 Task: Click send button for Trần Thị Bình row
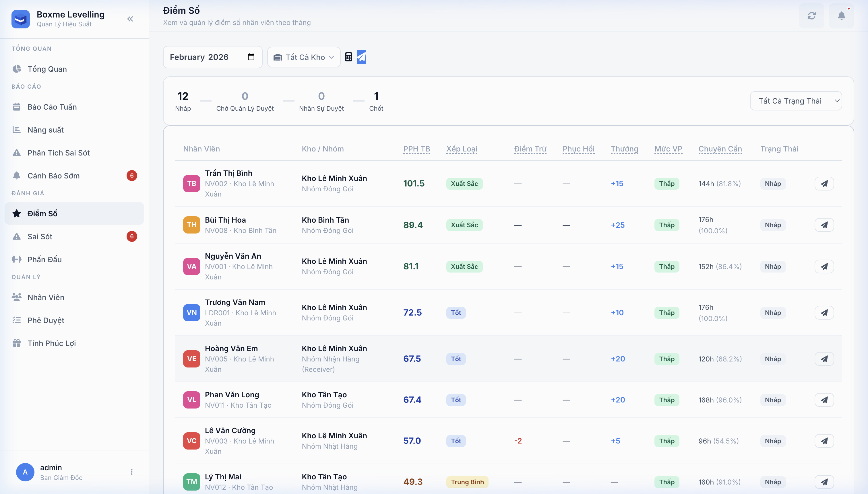(x=824, y=184)
